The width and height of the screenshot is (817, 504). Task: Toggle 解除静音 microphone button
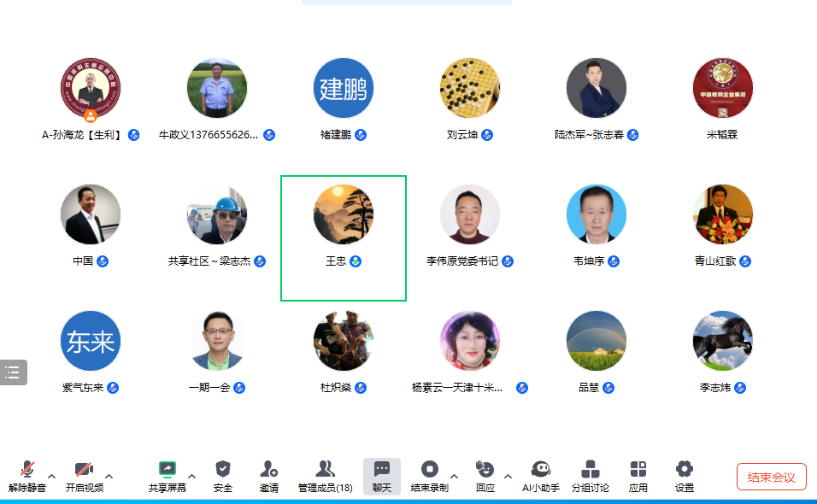tap(27, 477)
